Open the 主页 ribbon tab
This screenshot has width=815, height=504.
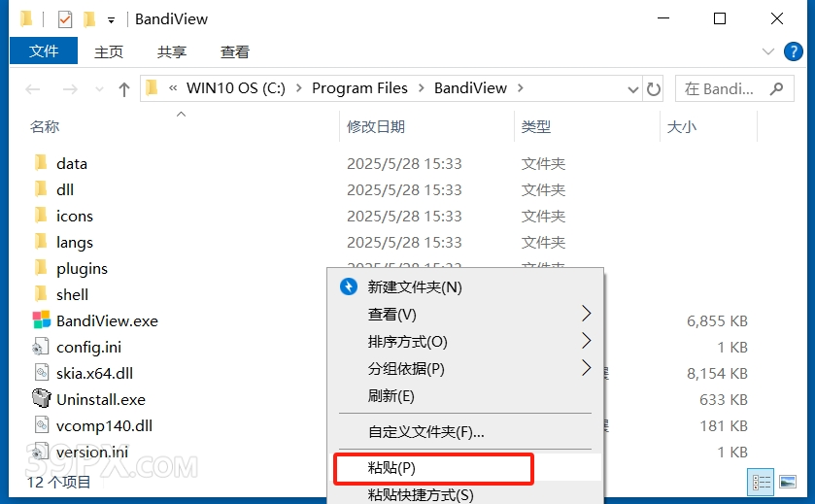[109, 51]
